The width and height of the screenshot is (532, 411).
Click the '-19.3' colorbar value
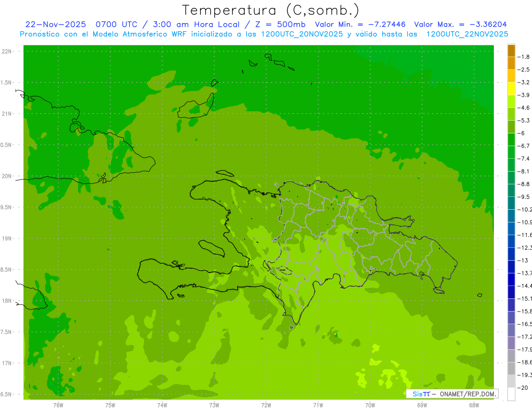525,375
